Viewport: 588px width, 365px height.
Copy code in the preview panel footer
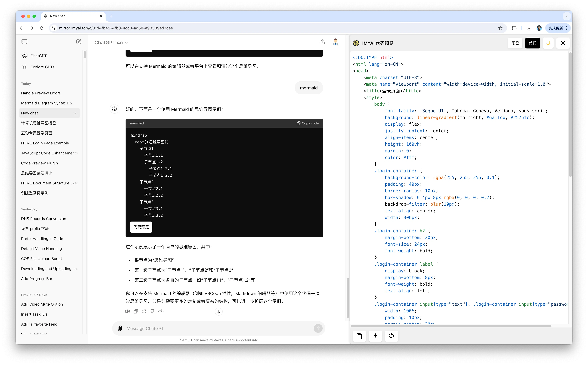click(359, 336)
